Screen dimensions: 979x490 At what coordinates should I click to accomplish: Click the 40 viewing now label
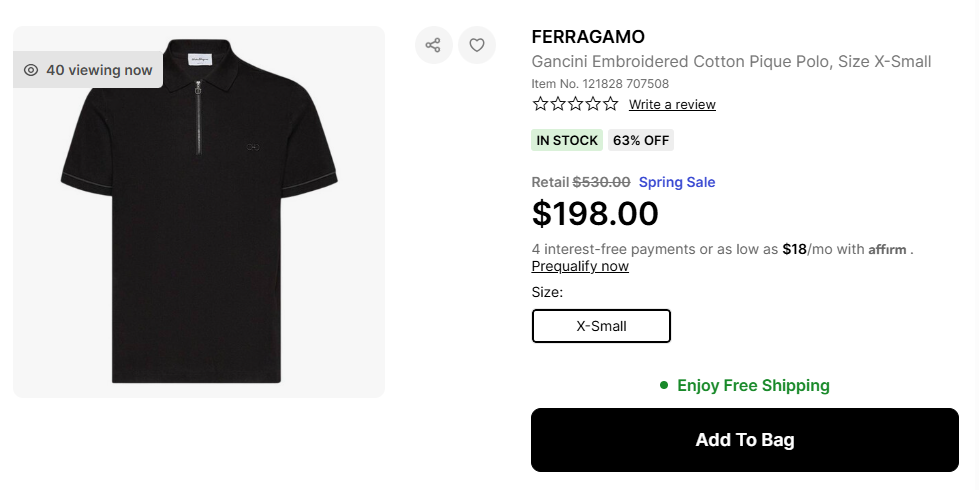tap(99, 70)
